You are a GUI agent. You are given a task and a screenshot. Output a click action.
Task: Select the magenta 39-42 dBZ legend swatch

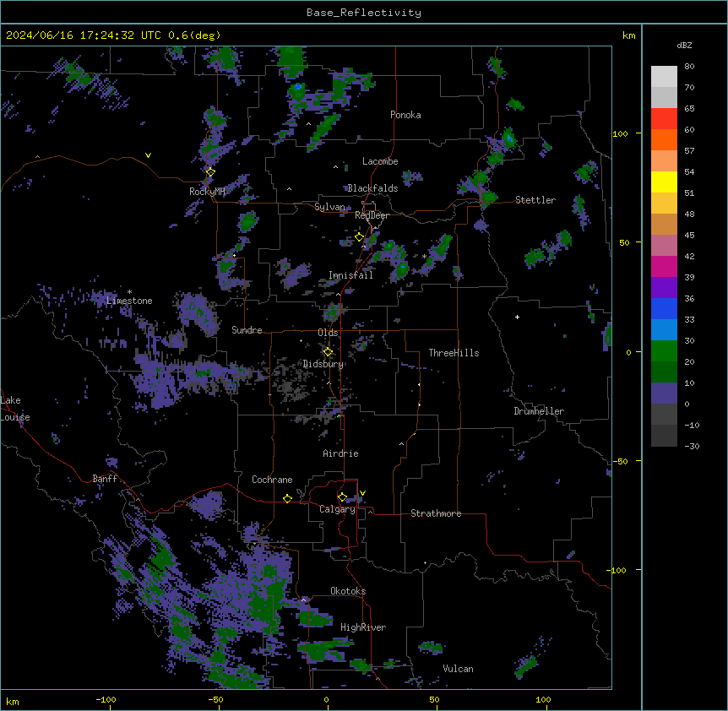pyautogui.click(x=664, y=266)
